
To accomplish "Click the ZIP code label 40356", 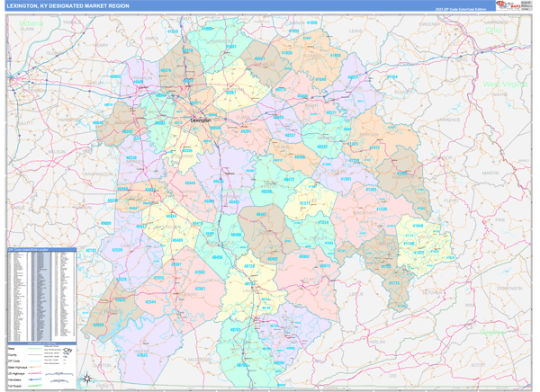I will (187, 151).
